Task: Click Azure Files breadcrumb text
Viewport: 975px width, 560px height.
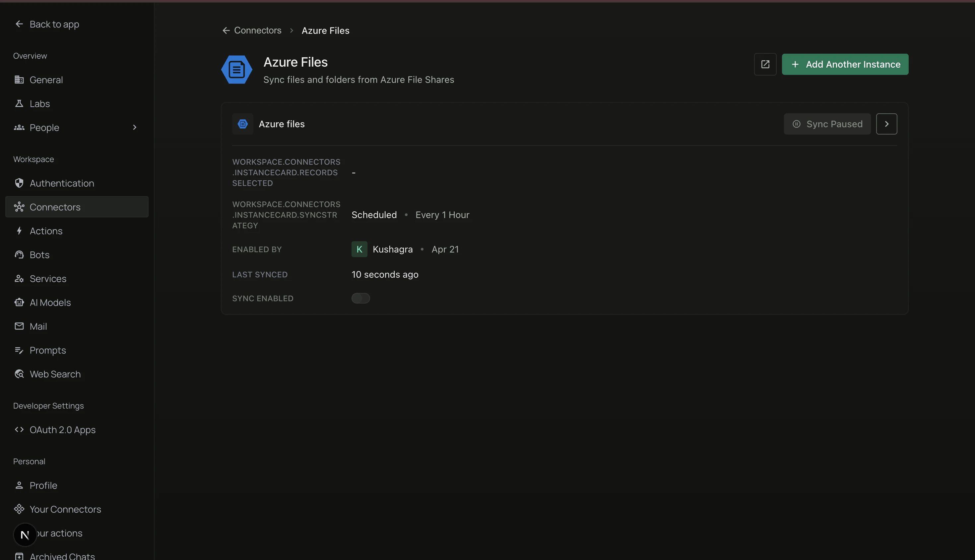Action: pyautogui.click(x=325, y=30)
